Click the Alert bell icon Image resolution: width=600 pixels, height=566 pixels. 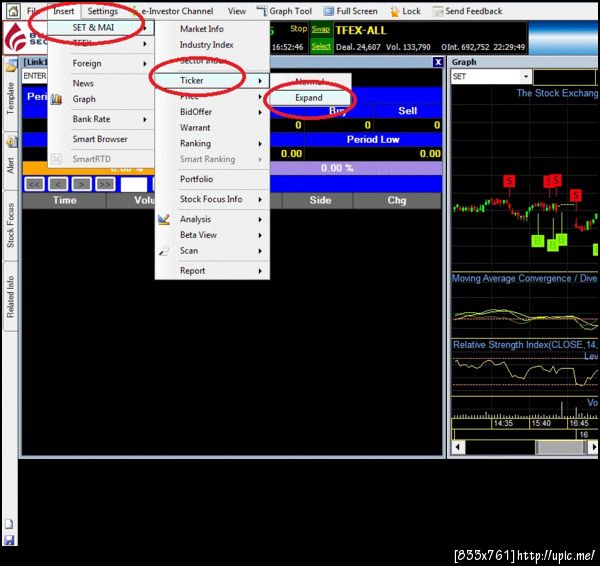coord(11,141)
